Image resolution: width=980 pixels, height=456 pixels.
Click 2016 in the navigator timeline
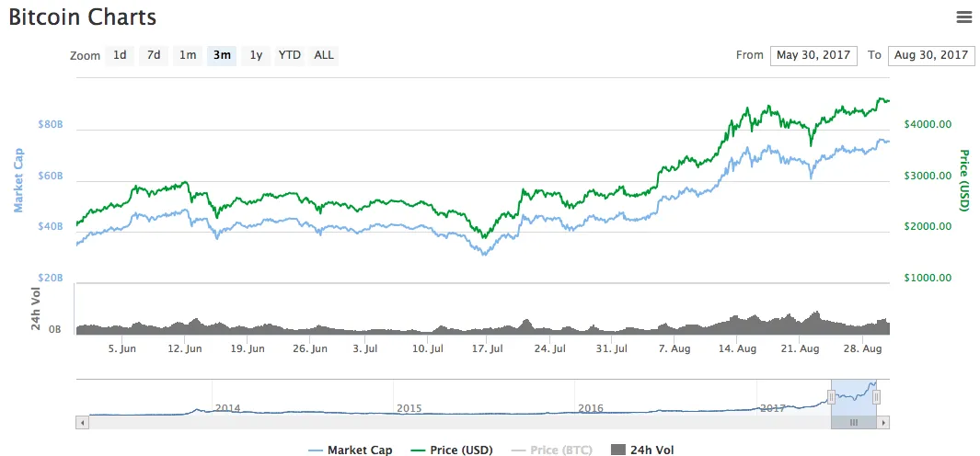(x=591, y=408)
